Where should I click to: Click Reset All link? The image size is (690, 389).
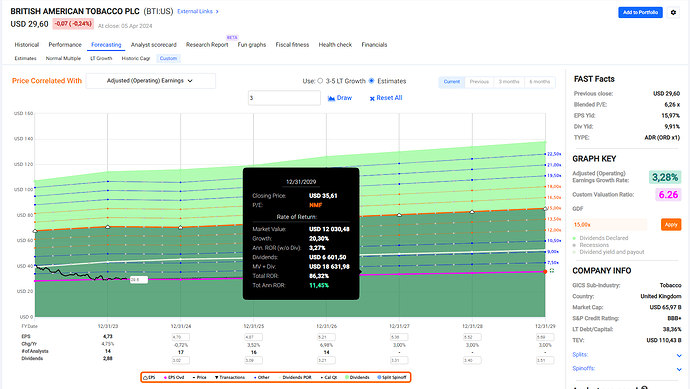tap(389, 98)
